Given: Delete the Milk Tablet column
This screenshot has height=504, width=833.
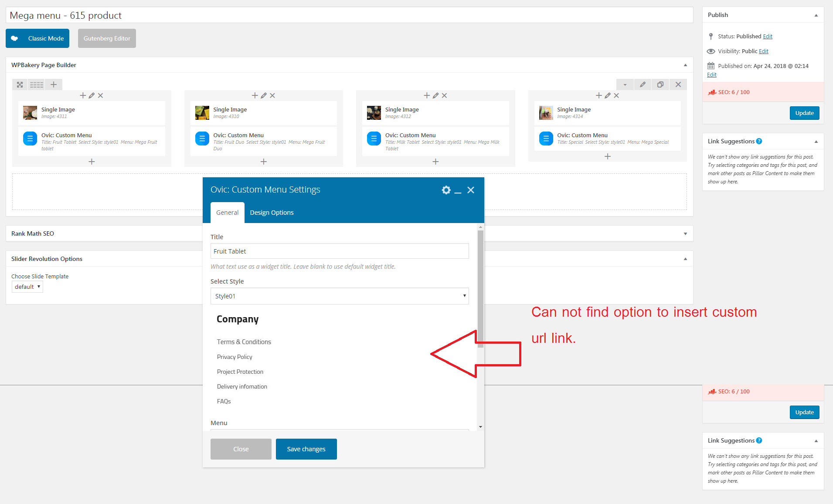Looking at the screenshot, I should pos(444,95).
